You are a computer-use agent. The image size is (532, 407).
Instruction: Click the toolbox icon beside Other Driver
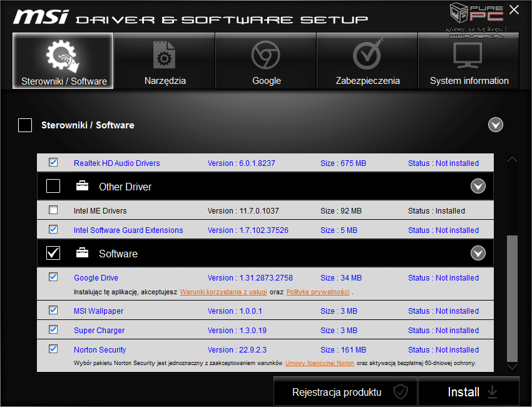(82, 186)
